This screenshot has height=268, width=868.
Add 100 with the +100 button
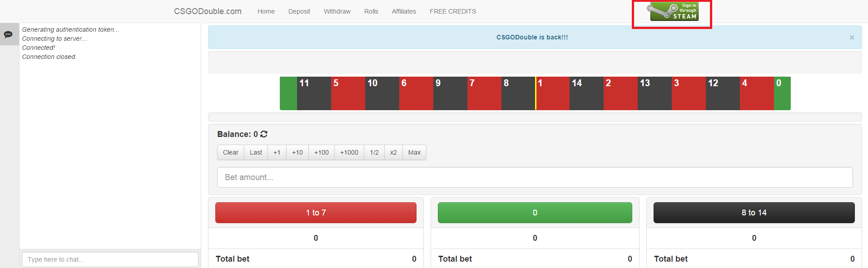click(x=322, y=152)
